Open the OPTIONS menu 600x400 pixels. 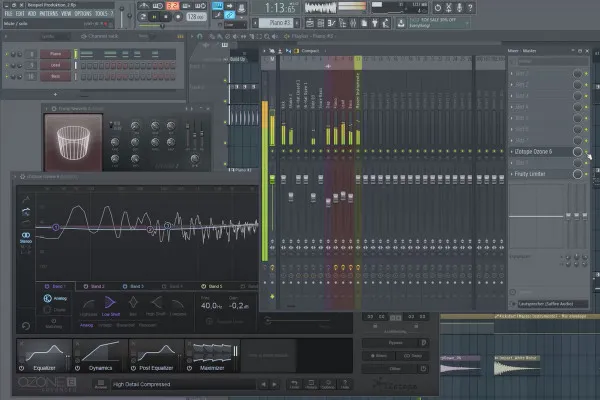pos(83,13)
